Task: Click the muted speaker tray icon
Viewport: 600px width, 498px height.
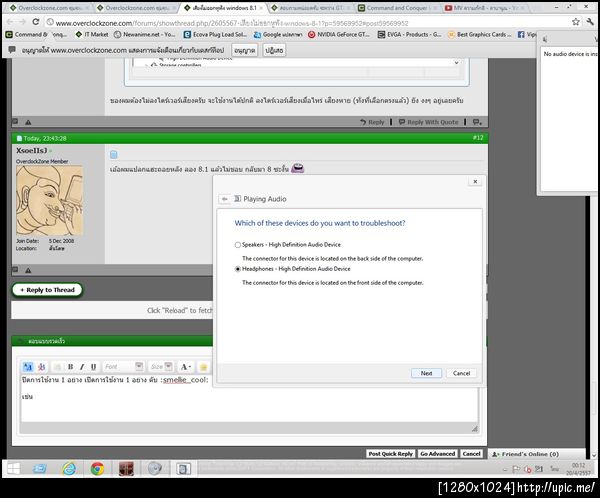Action: (527, 469)
